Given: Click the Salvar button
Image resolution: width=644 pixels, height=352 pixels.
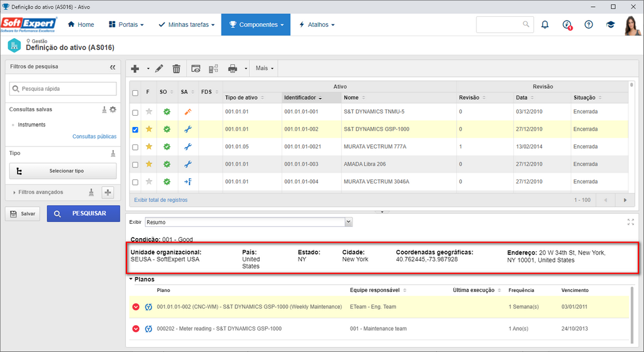Looking at the screenshot, I should (23, 214).
